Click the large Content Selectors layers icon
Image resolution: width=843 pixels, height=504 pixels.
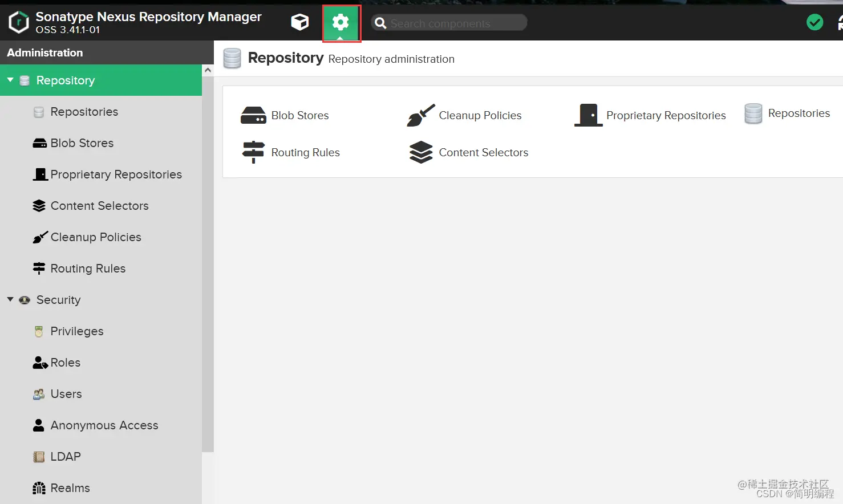coord(421,152)
